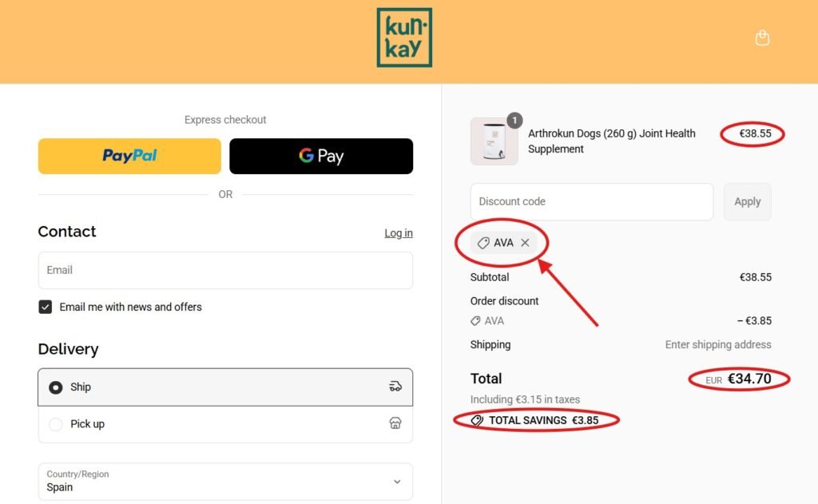
Task: Click the tag icon next to TOTAL SAVINGS
Action: [477, 420]
